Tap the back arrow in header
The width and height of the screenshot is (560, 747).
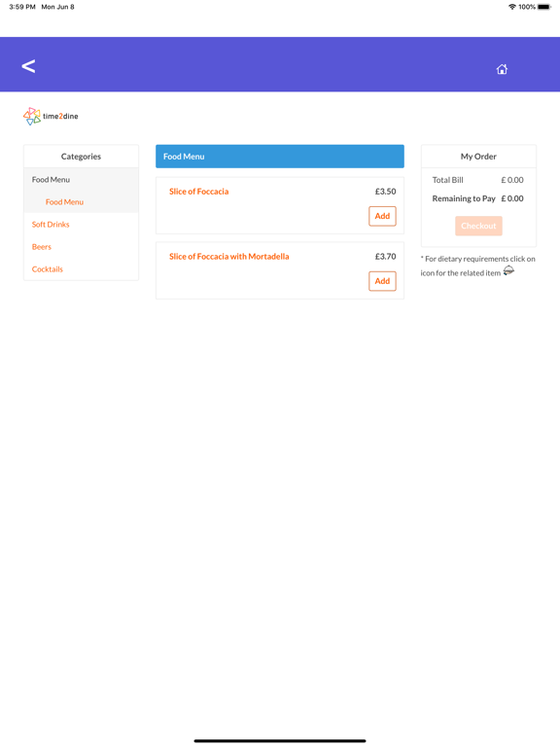(28, 66)
